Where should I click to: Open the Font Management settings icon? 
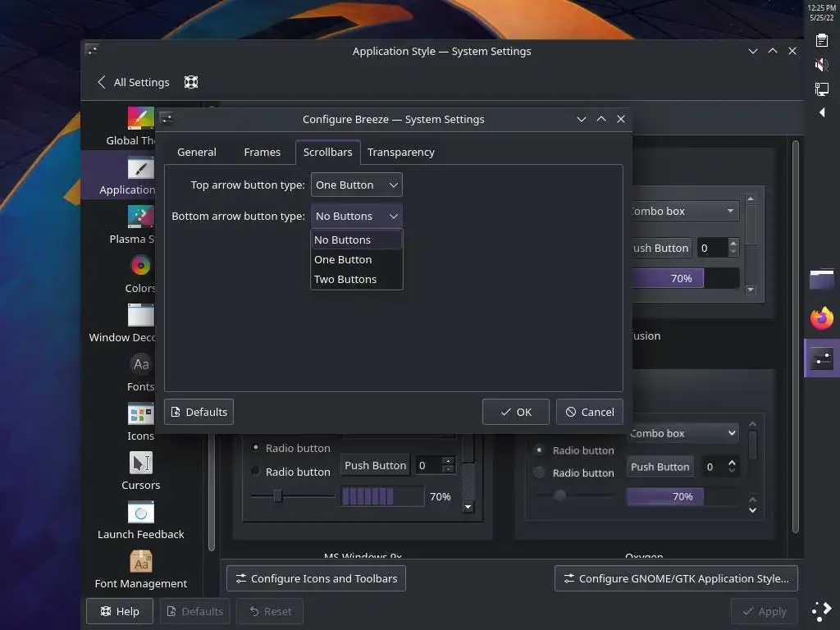coord(141,561)
